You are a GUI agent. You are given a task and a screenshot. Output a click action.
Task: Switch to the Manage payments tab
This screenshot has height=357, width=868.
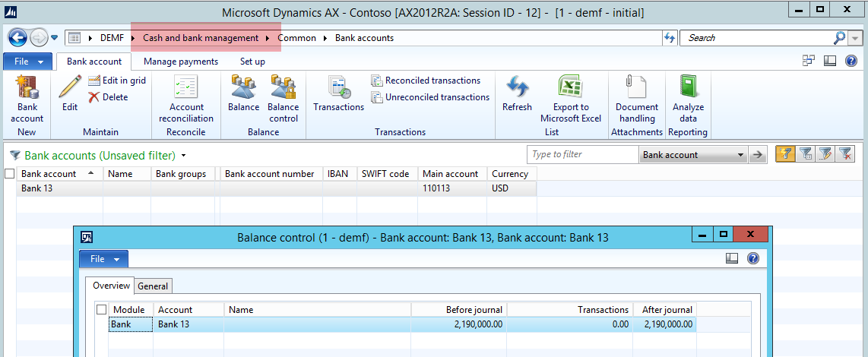coord(181,62)
